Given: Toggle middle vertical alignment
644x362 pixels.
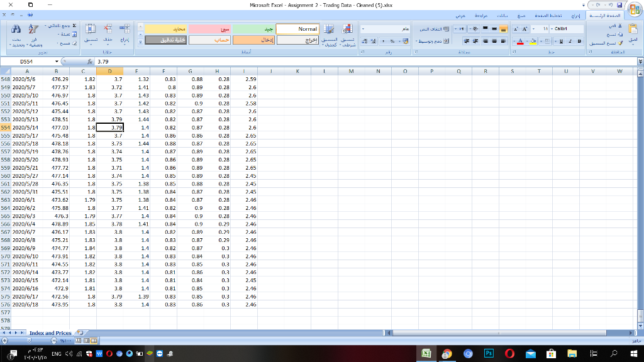Looking at the screenshot, I should coord(494,29).
